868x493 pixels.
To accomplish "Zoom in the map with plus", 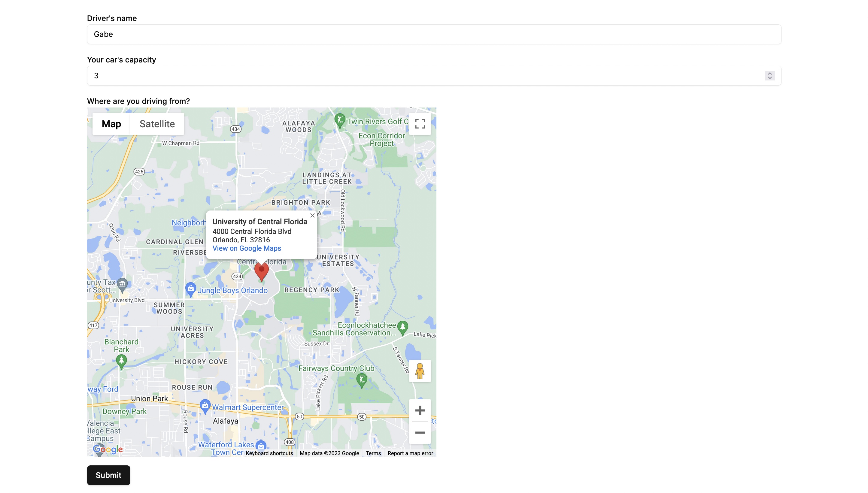I will coord(420,410).
